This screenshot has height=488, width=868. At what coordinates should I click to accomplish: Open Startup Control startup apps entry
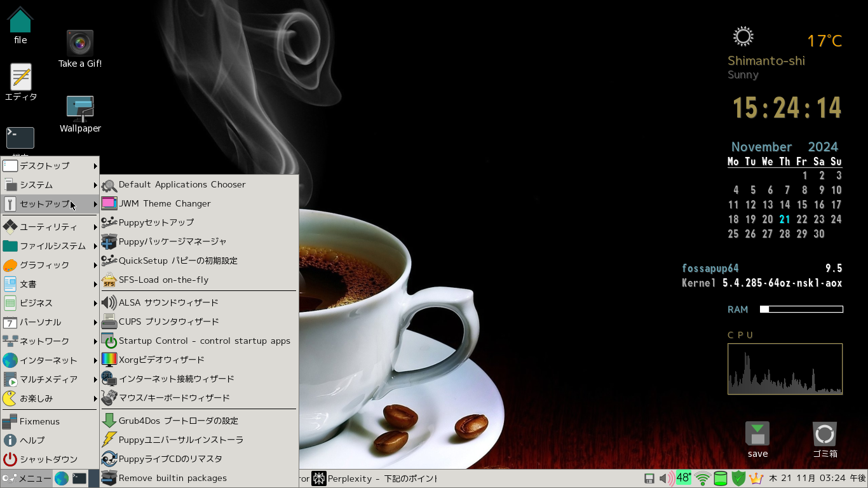click(199, 341)
